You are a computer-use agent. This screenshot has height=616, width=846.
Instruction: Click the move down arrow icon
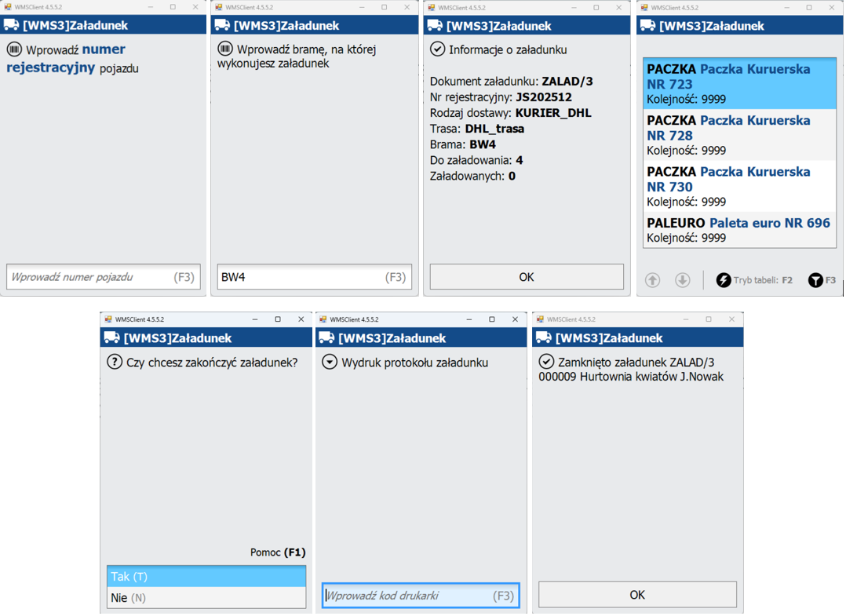(683, 280)
